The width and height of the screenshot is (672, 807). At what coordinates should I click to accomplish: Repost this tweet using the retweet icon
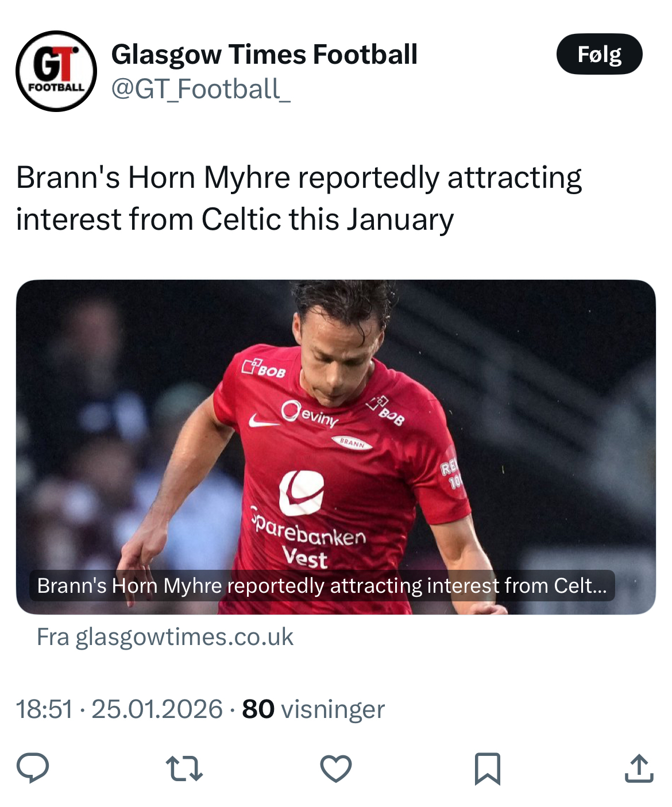pos(184,769)
